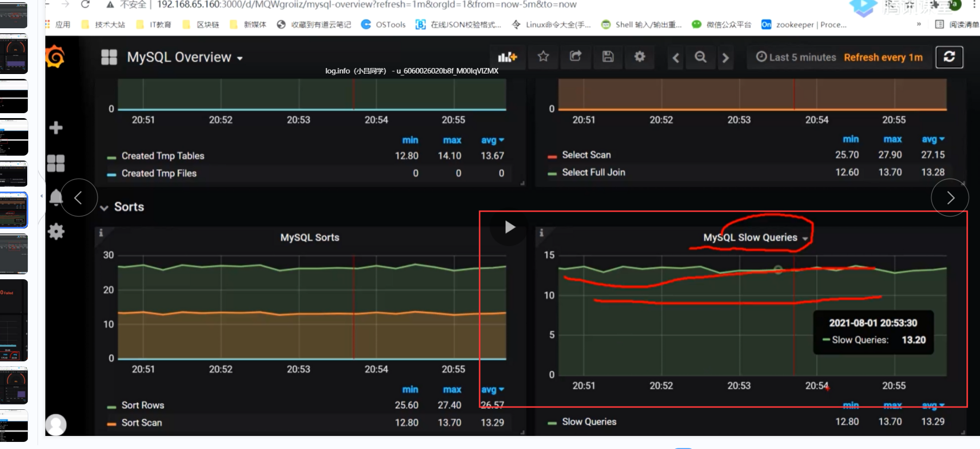Select the currently highlighted slide thumbnail
The height and width of the screenshot is (449, 980).
[14, 210]
